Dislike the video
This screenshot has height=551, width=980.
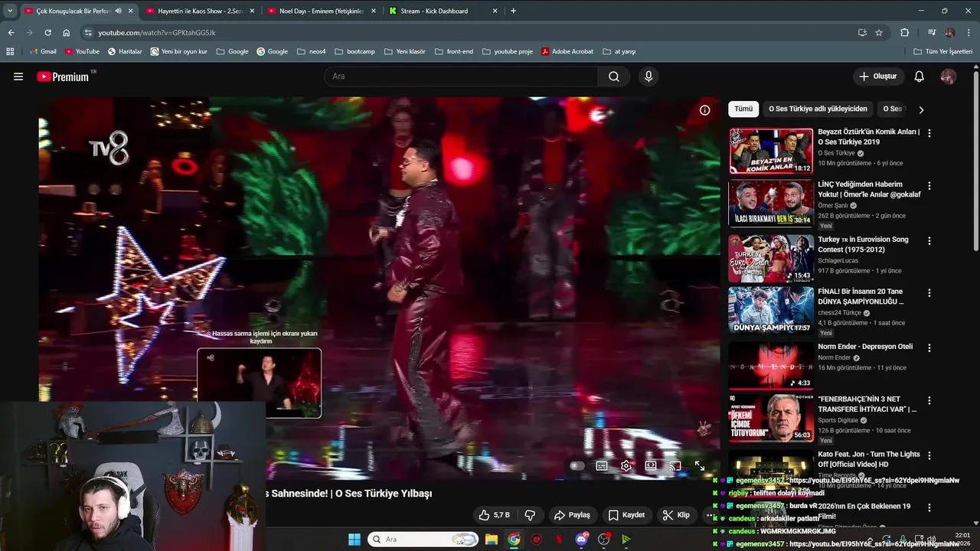click(x=530, y=515)
